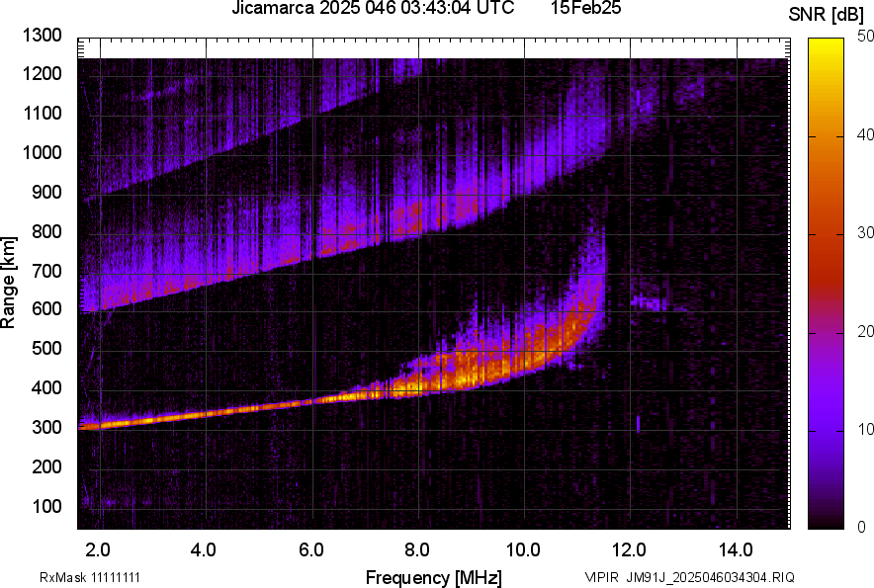Click the plot title 'Jicamarca 2025 046 03:43:04 UTC'

pos(373,8)
